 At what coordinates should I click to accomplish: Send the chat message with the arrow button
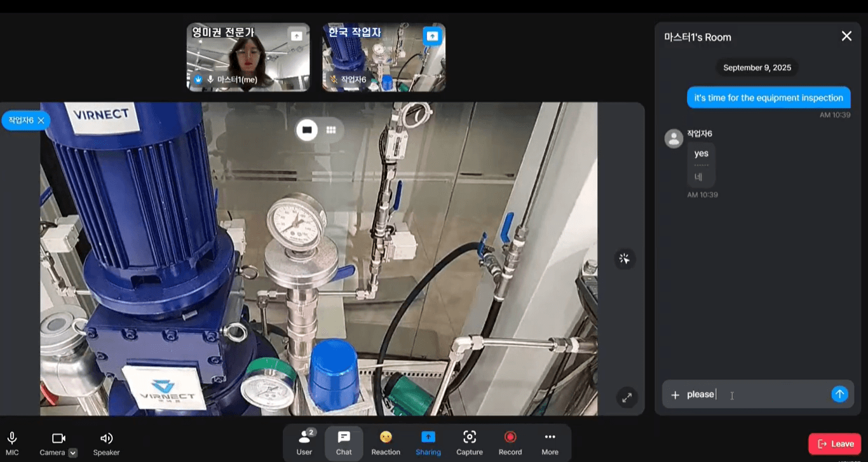click(x=839, y=394)
